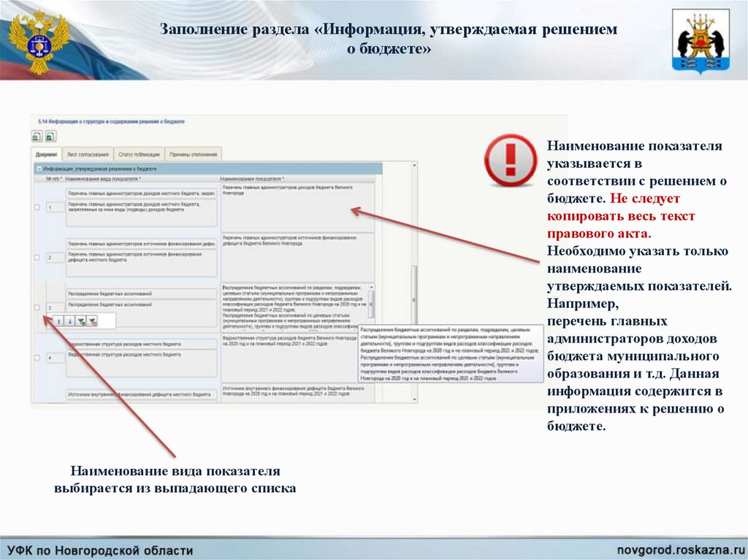
Task: Open row 3 'Распределение бюджетных ассигнований' dropdown
Action: [x=142, y=294]
